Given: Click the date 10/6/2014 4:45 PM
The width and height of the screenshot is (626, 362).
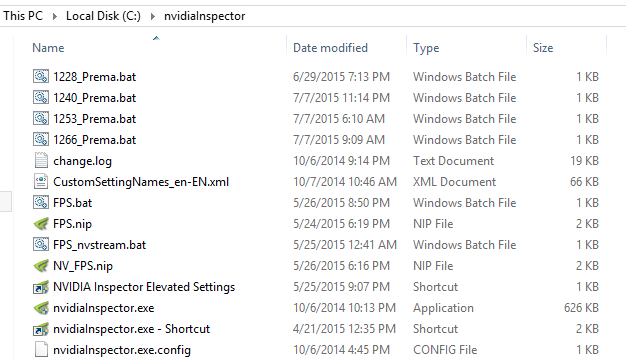Looking at the screenshot, I should coord(341,350).
